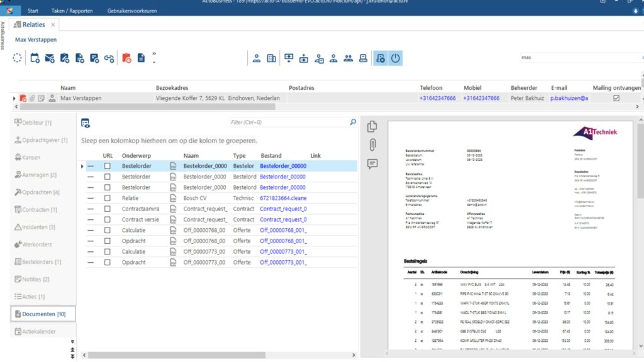Open the Gebruikersvoorkeuren menu
The width and height of the screenshot is (644, 362).
[x=132, y=11]
